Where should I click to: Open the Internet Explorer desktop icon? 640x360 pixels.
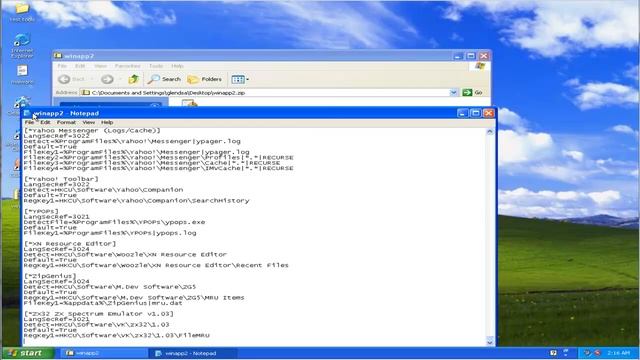click(x=22, y=46)
